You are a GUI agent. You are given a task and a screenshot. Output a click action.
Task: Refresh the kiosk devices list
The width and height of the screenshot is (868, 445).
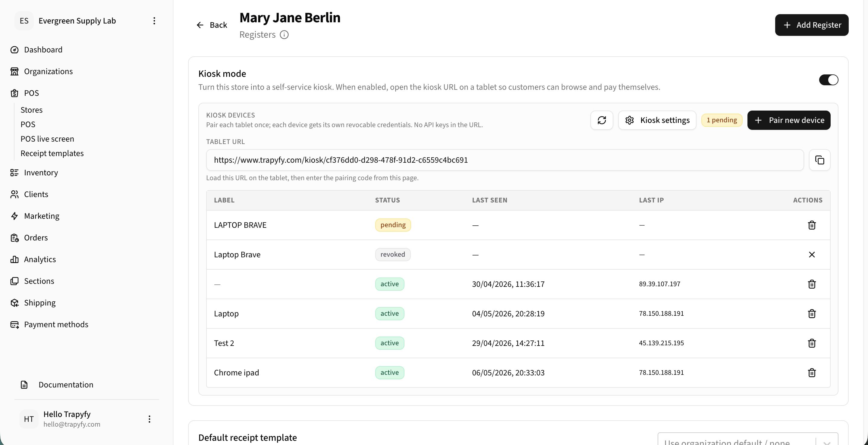(x=602, y=120)
